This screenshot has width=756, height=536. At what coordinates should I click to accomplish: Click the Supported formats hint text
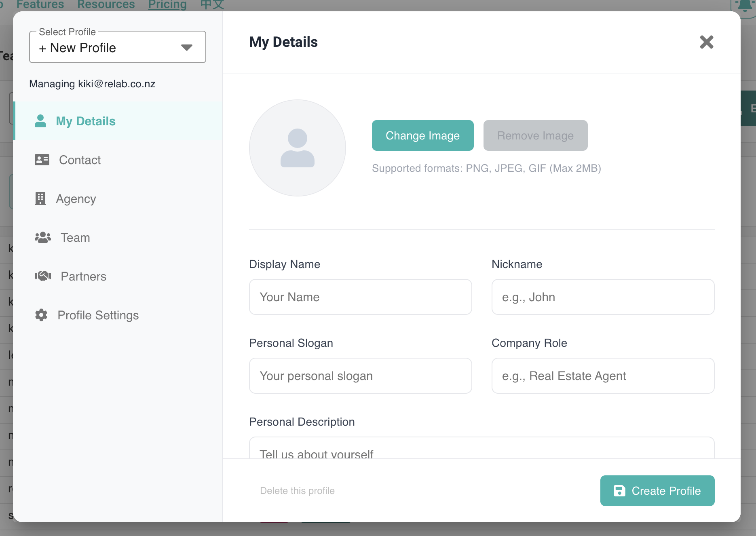pyautogui.click(x=486, y=168)
